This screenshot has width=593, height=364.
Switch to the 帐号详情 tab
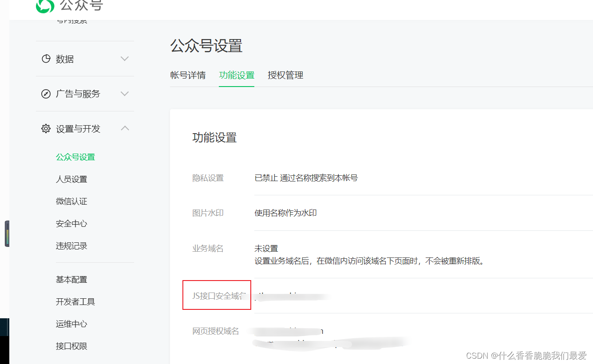(188, 75)
